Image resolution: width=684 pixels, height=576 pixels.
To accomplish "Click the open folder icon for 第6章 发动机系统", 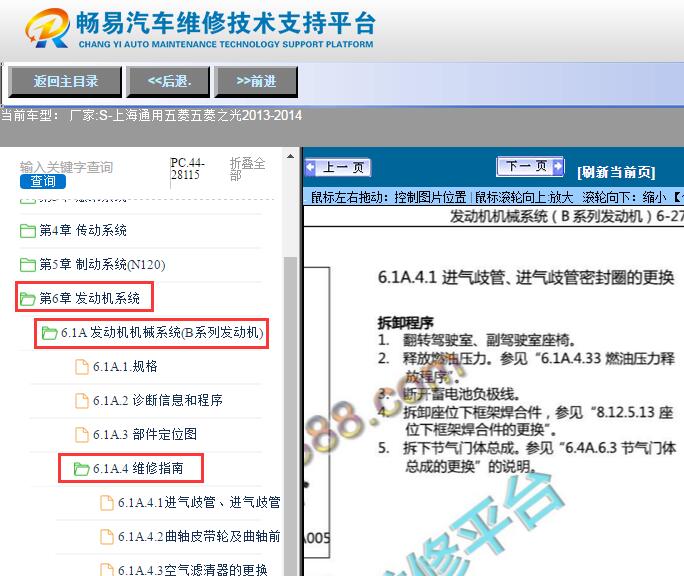I will point(28,299).
